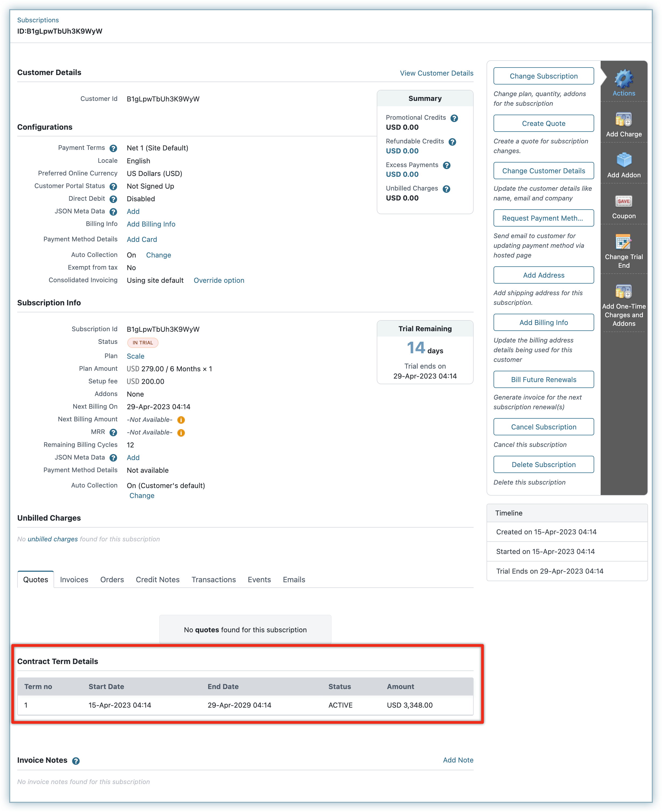Switch to the Invoices tab
The image size is (662, 812).
(74, 580)
